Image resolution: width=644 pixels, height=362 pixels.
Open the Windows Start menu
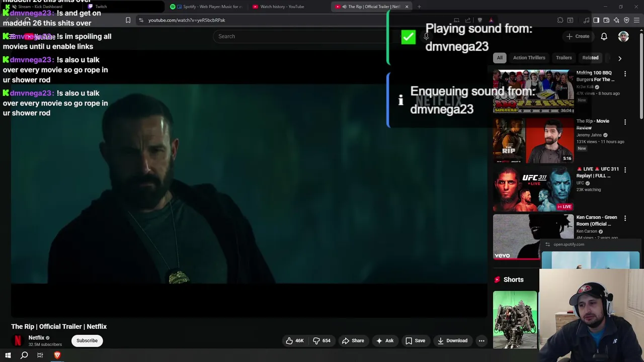pyautogui.click(x=8, y=355)
